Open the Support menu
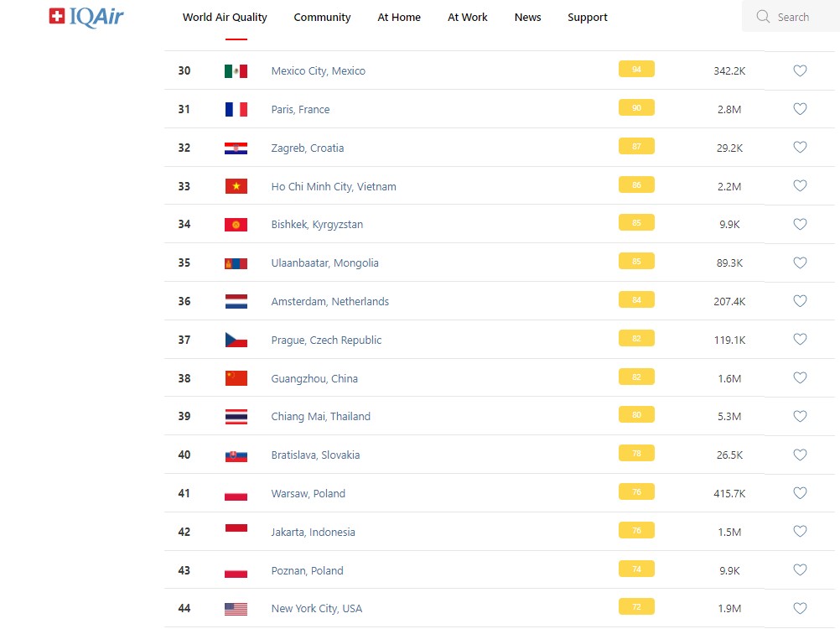The image size is (840, 629). point(587,18)
